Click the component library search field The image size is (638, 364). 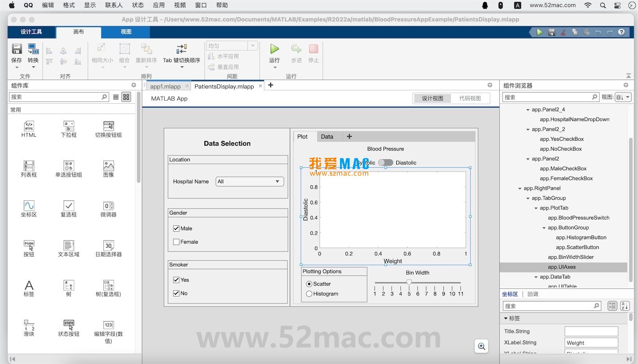point(59,97)
